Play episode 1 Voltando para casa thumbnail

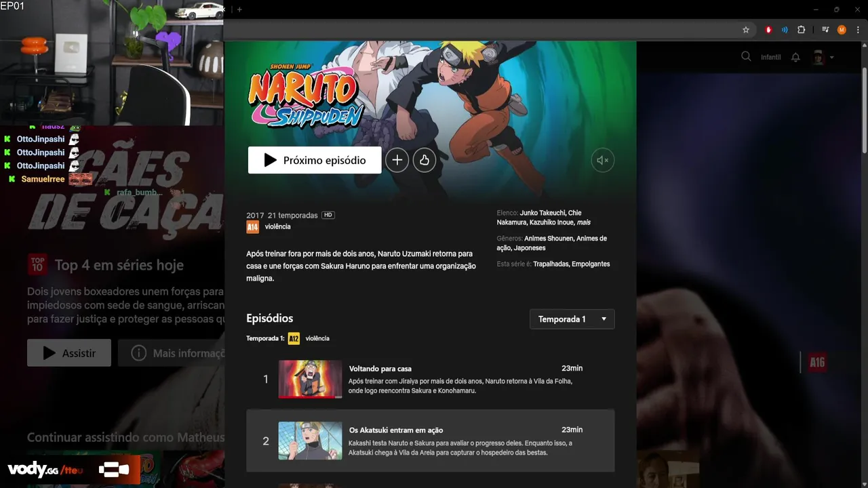pyautogui.click(x=311, y=379)
